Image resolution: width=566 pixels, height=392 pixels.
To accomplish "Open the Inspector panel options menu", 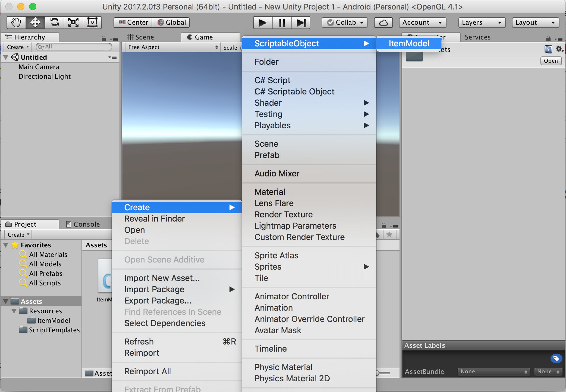I will pos(558,39).
